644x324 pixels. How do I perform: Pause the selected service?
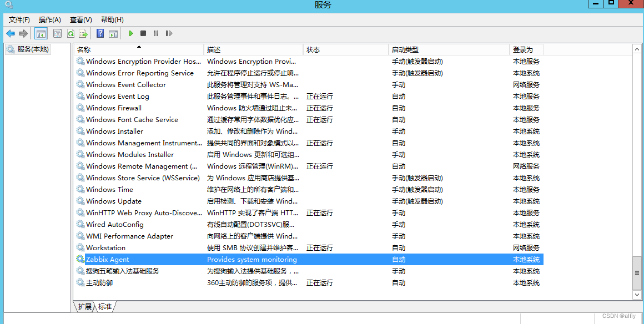(x=156, y=34)
